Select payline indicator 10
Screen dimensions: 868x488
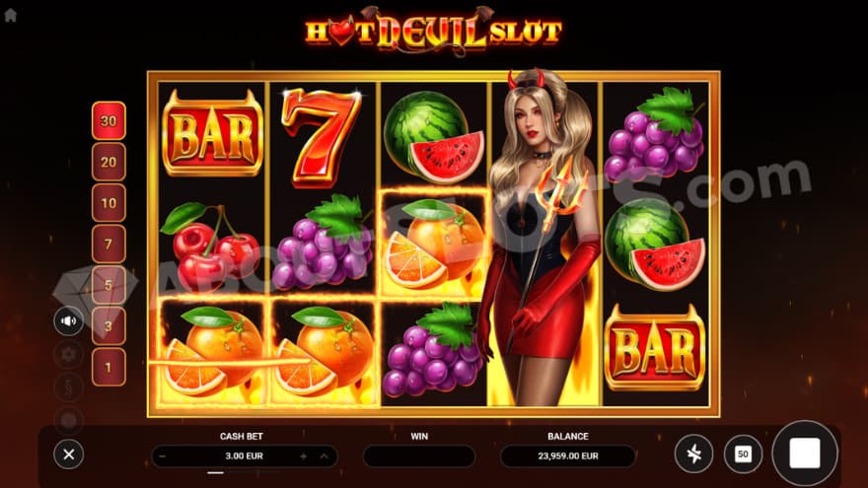(108, 202)
